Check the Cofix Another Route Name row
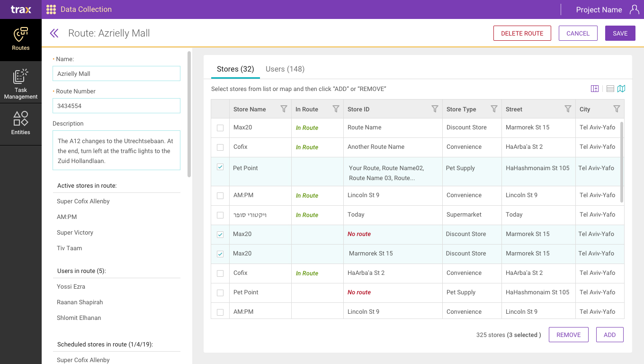 (220, 147)
